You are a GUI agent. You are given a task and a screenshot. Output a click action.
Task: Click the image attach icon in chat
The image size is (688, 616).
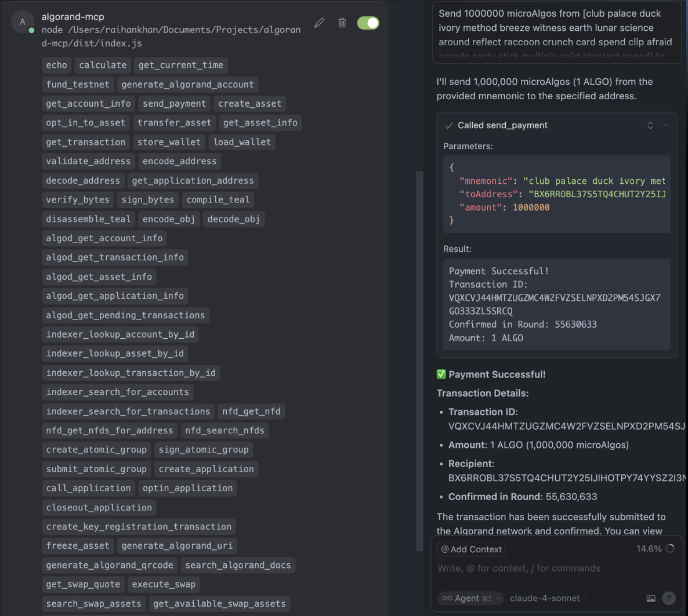tap(651, 599)
